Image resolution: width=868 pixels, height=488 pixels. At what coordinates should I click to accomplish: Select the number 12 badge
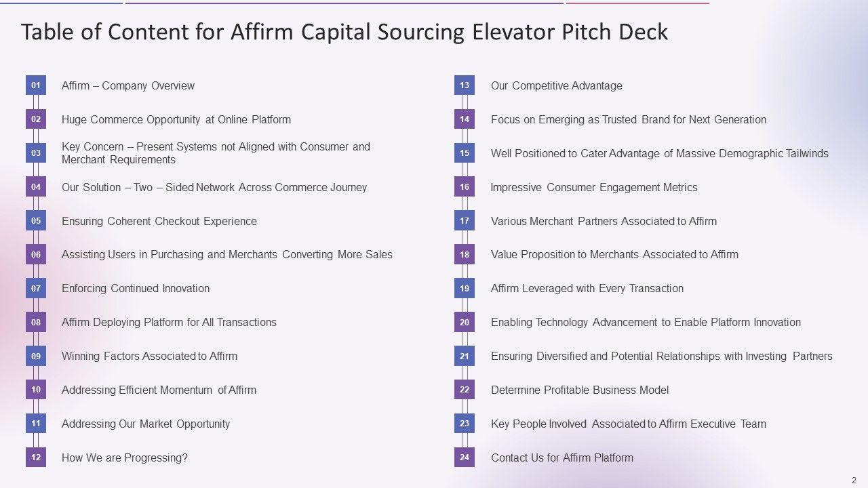36,457
